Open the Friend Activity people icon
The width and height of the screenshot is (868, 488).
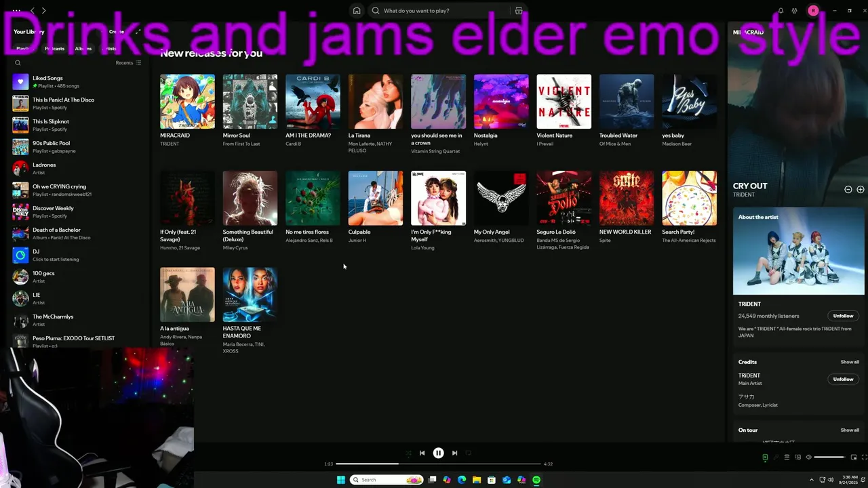794,11
